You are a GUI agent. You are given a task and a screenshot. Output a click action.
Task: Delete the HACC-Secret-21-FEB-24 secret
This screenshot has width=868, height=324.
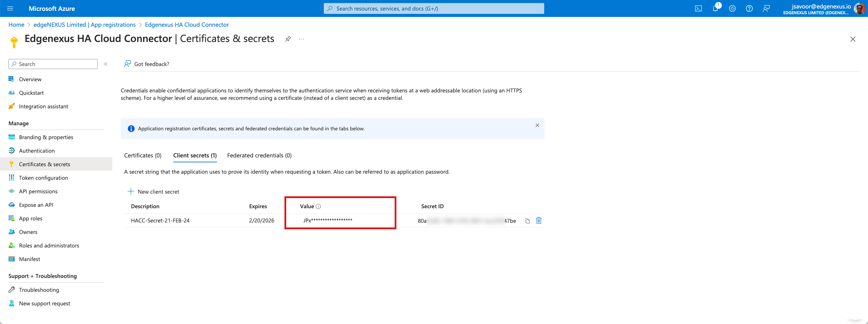pos(539,220)
